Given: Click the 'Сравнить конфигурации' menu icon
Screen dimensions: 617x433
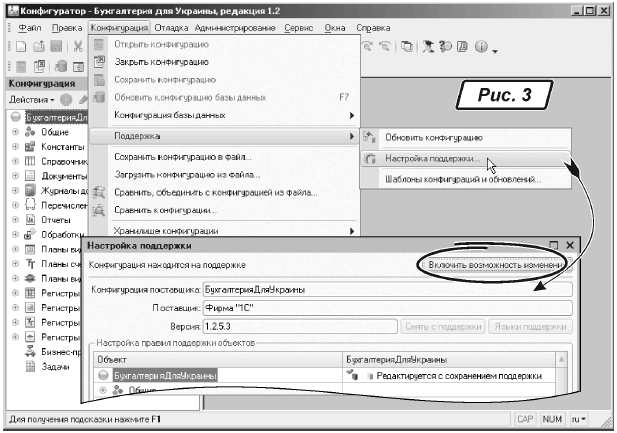Looking at the screenshot, I should click(99, 210).
